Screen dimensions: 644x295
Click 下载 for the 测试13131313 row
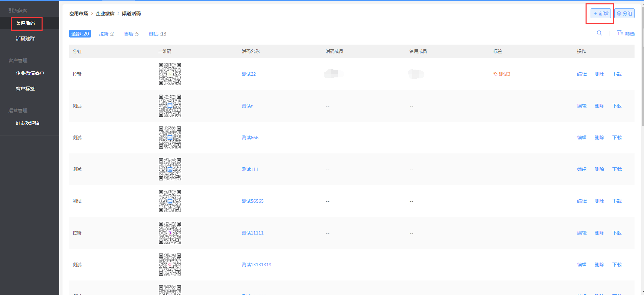coord(617,265)
